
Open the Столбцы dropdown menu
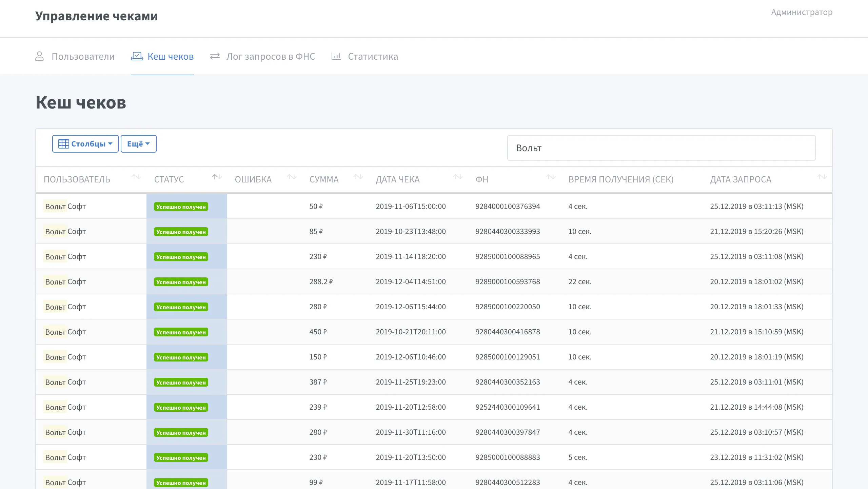[85, 143]
